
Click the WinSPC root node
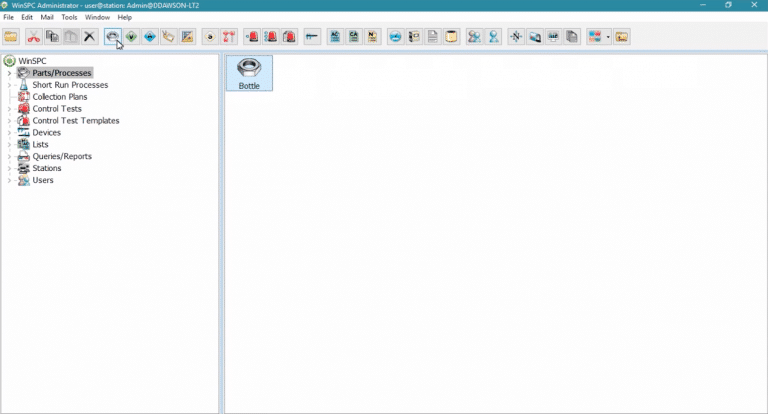click(33, 61)
